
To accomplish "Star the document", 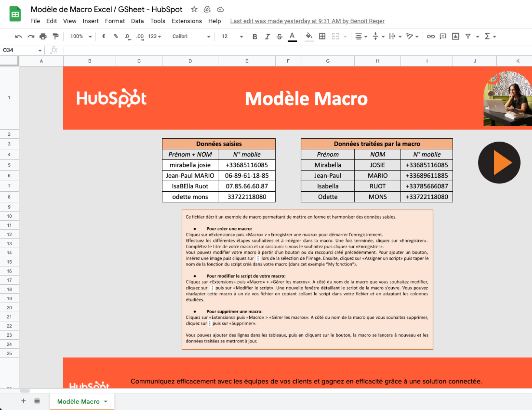I will pos(194,9).
